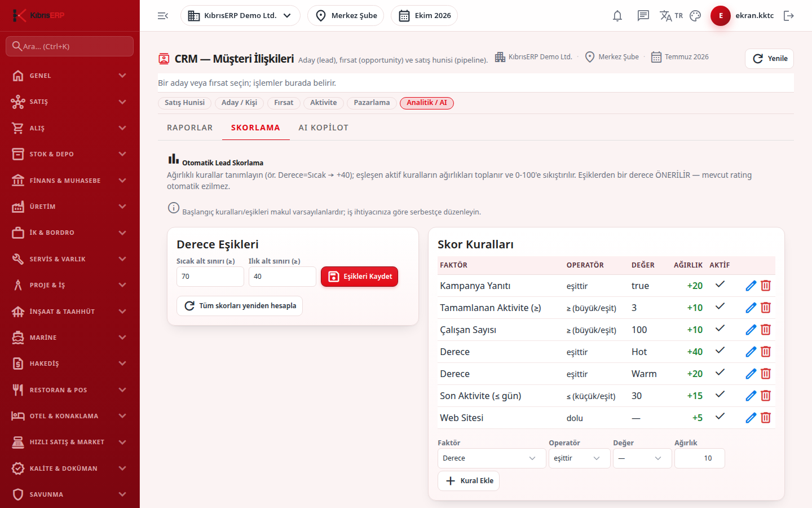Click the Eşikleri Kaydet button
Viewport: 812px width, 508px height.
(360, 277)
